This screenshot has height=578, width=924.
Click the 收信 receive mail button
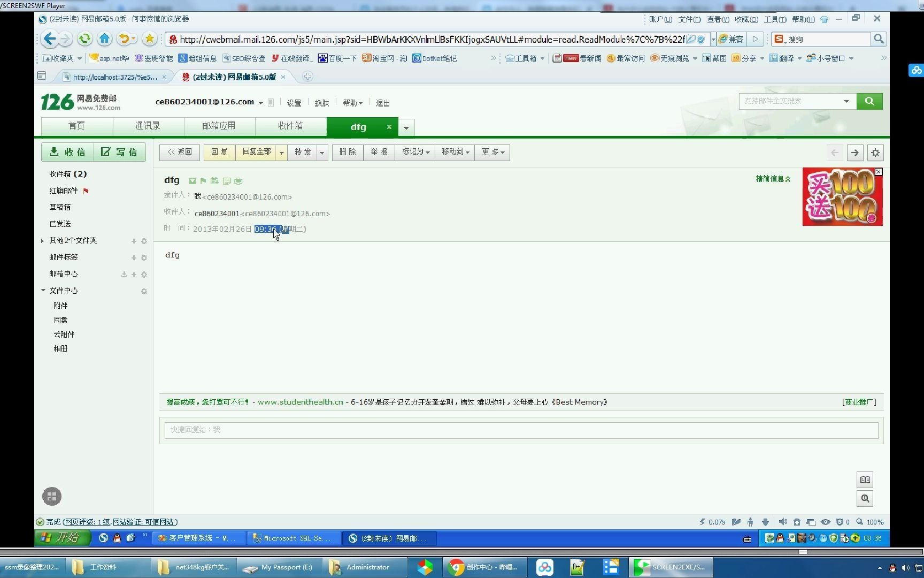click(68, 153)
